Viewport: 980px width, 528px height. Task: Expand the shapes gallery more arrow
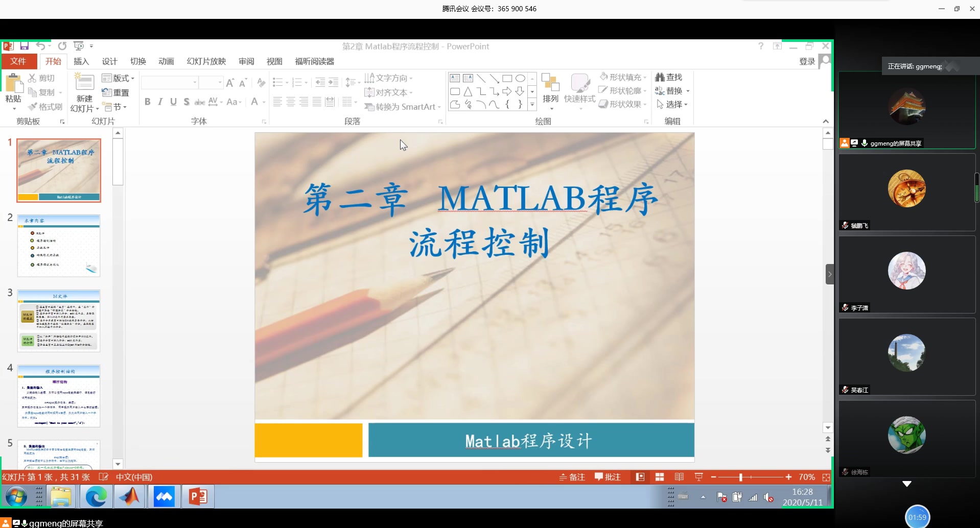point(532,104)
